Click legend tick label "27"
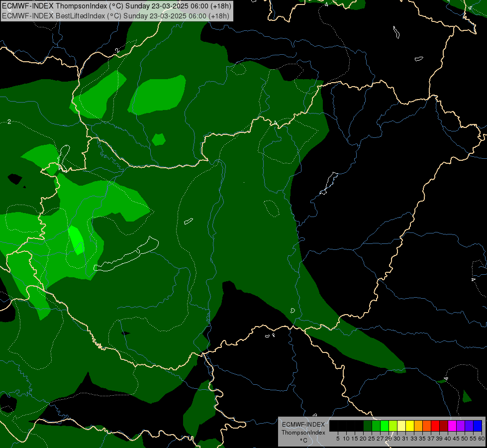Screen dimensions: 487x448 380,439
